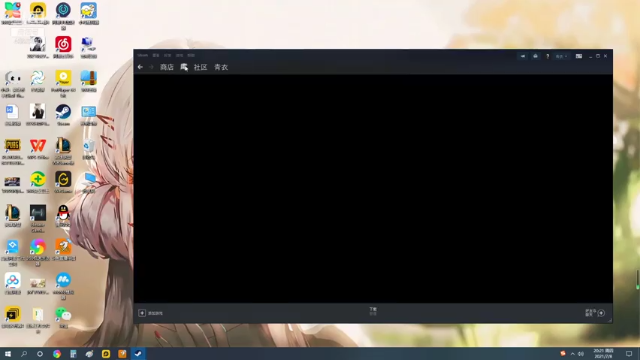
Task: Select the WinRAR books desktop icon
Action: click(x=89, y=81)
